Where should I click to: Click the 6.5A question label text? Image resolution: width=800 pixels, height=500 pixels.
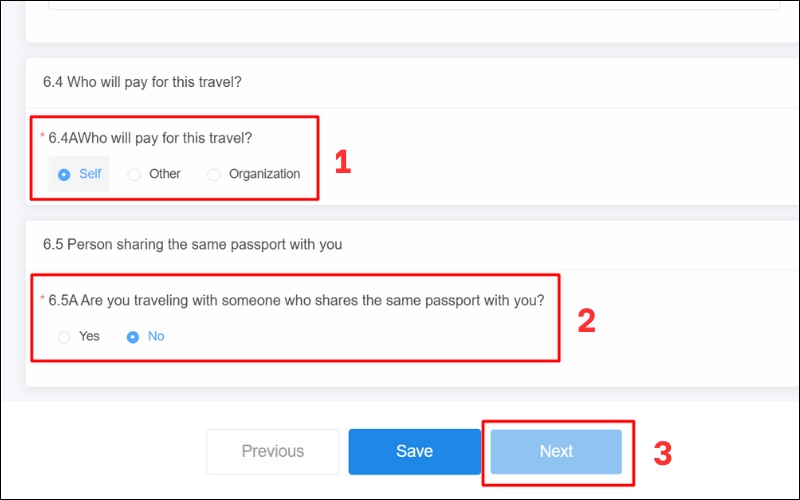[x=296, y=300]
